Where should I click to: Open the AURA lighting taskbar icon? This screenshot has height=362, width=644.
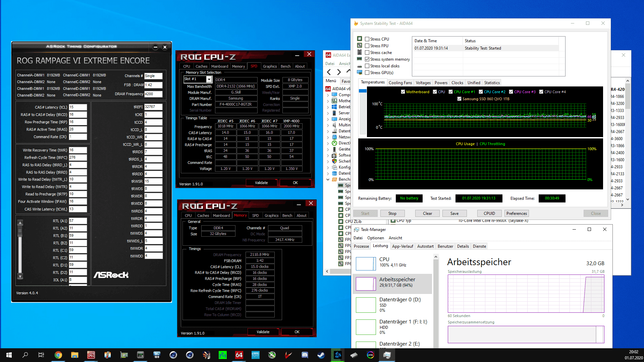pyautogui.click(x=371, y=355)
